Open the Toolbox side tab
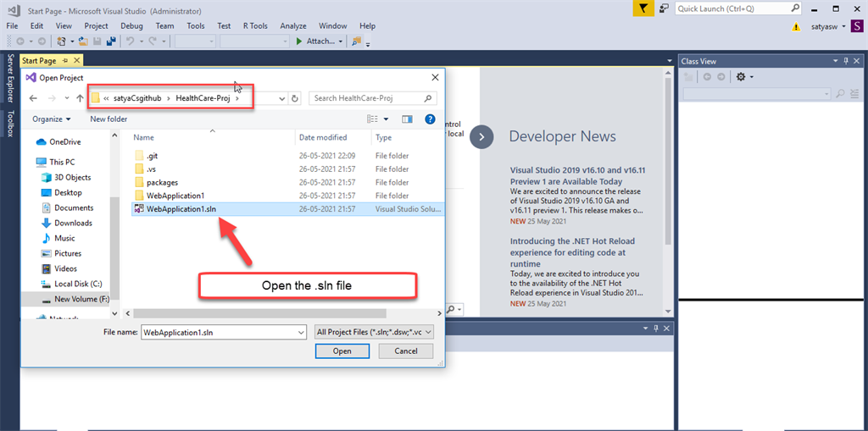Viewport: 868px width, 431px height. click(x=9, y=124)
